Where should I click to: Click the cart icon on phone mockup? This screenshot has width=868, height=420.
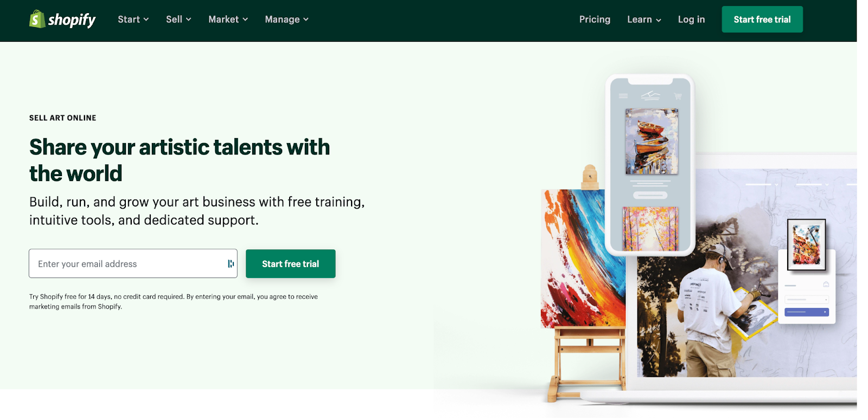coord(678,96)
